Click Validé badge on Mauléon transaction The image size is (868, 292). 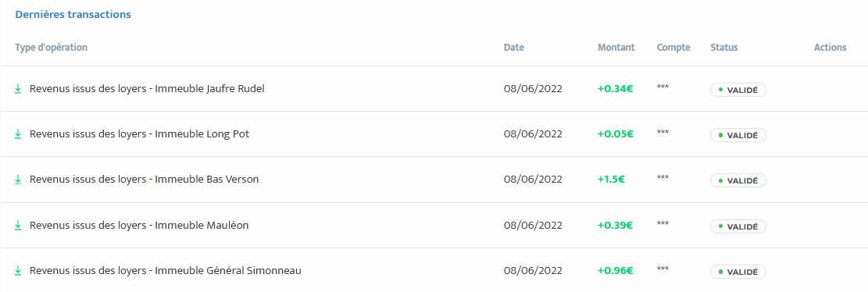(738, 226)
